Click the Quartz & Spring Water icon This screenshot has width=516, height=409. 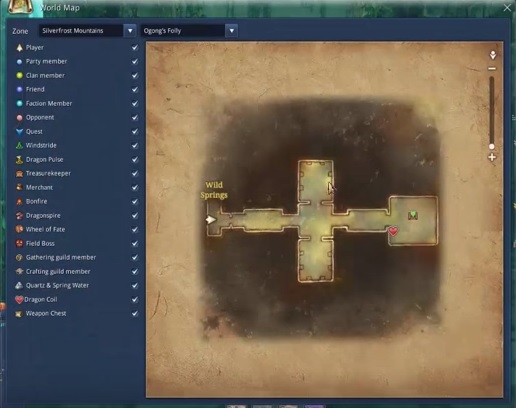[19, 285]
